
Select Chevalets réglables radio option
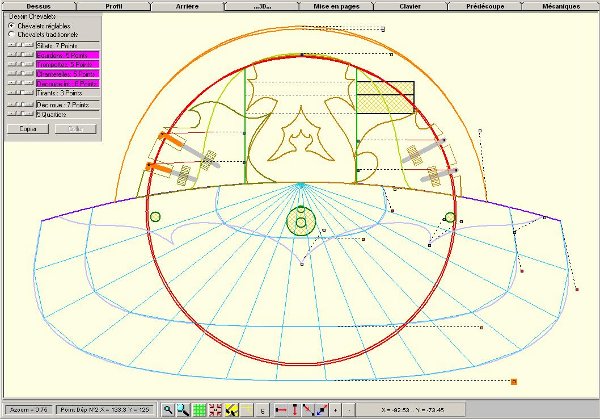coord(10,25)
